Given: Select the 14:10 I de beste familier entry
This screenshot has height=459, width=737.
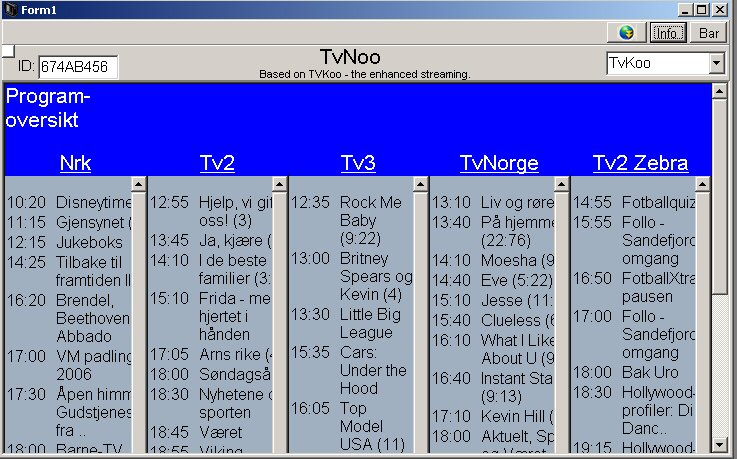Looking at the screenshot, I should pyautogui.click(x=211, y=269).
